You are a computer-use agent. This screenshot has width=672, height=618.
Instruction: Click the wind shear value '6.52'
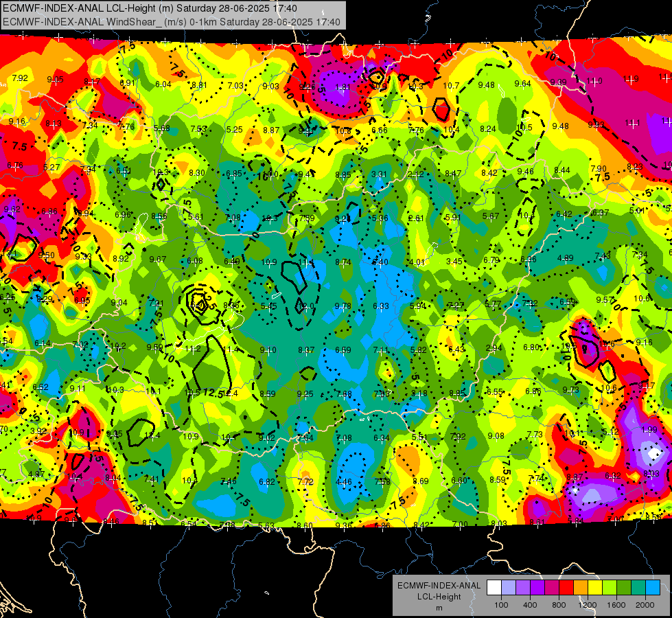coord(40,387)
